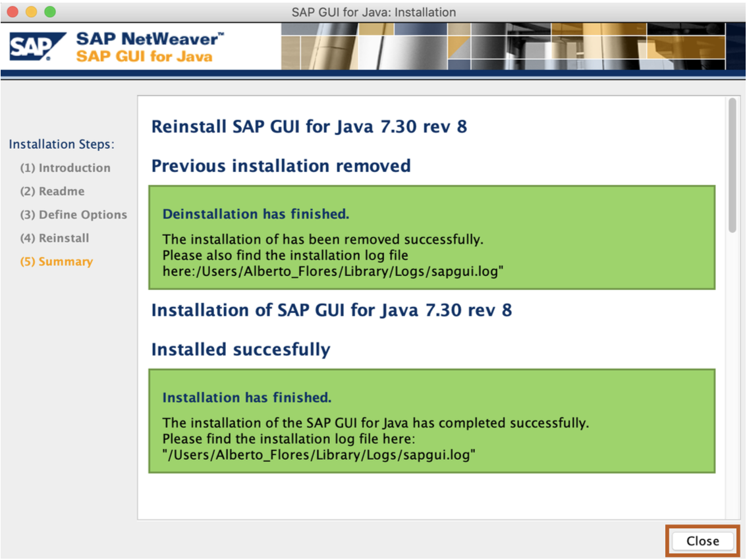Click the SAP logo in the header
747x560 pixels.
38,47
